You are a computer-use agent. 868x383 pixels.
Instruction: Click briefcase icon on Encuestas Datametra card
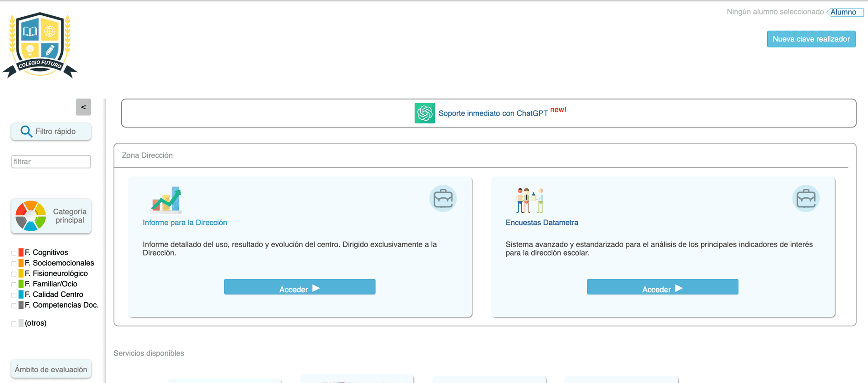(x=806, y=199)
